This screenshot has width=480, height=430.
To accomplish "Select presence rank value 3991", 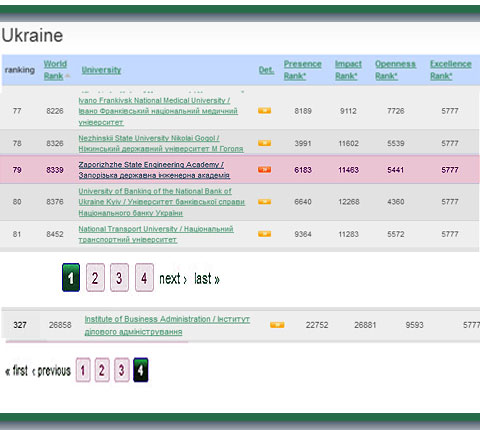I will (x=303, y=143).
